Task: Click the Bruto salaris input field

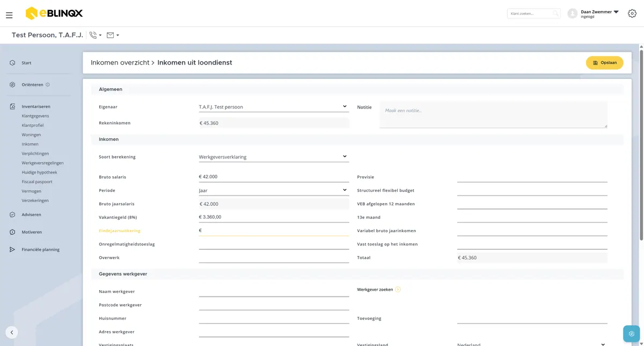Action: [274, 177]
